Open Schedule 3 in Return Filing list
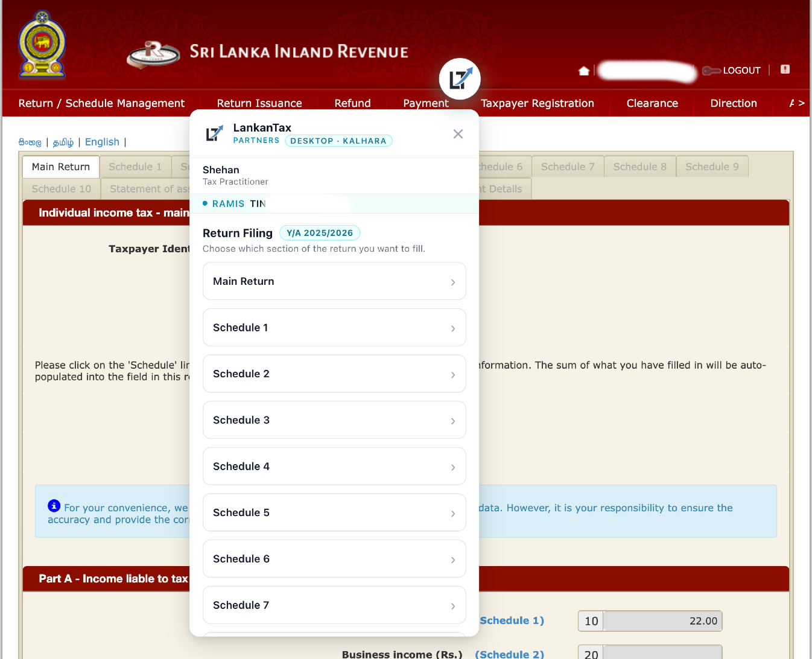 (x=334, y=420)
